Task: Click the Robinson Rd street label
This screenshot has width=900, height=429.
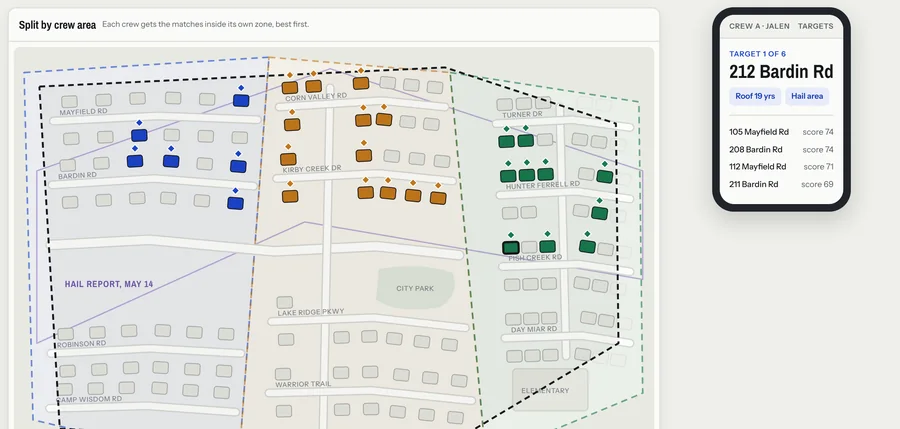Action: click(81, 343)
